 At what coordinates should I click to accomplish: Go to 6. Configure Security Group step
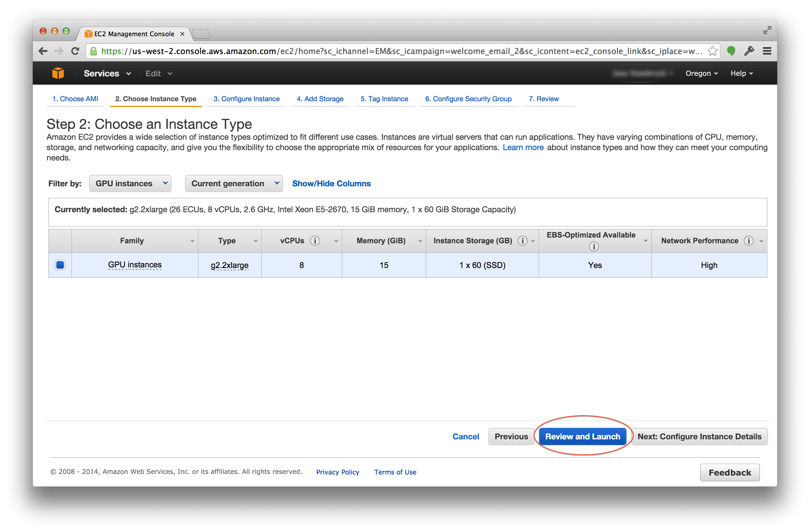[468, 99]
